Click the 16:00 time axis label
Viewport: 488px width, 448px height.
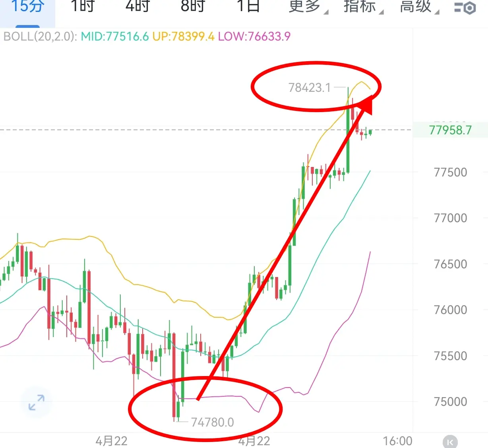coord(397,441)
